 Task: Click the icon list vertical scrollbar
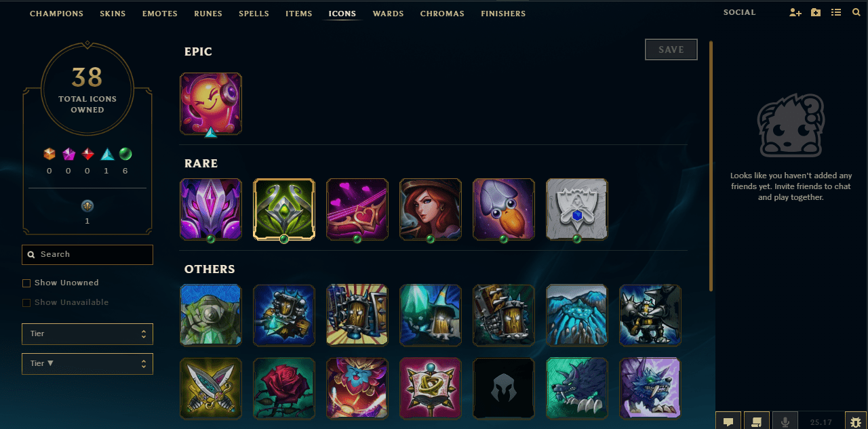pyautogui.click(x=711, y=166)
